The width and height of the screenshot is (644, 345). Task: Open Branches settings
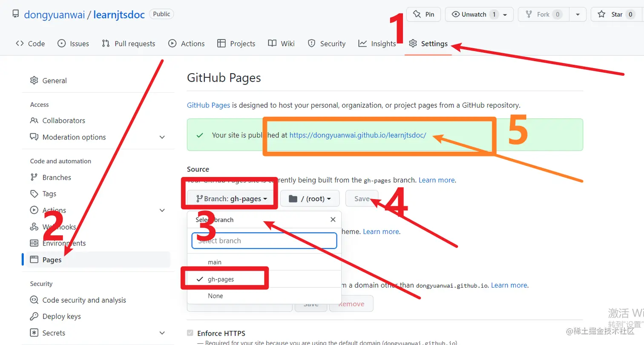coord(57,177)
